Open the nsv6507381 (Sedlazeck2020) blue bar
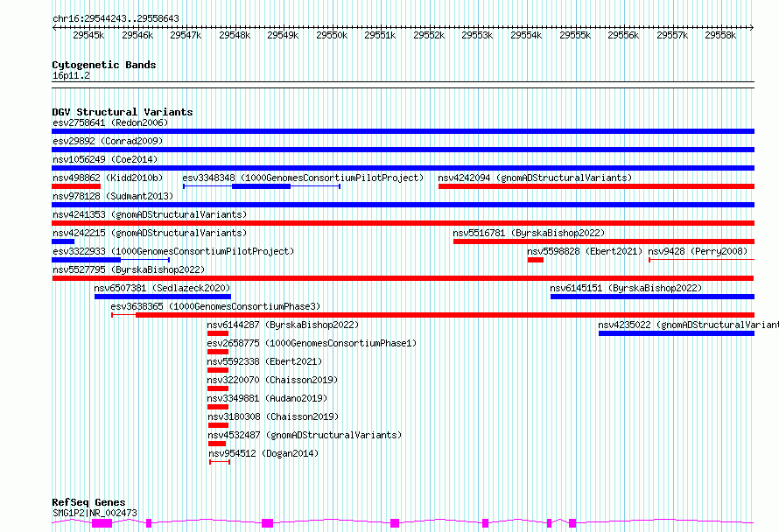 163,297
